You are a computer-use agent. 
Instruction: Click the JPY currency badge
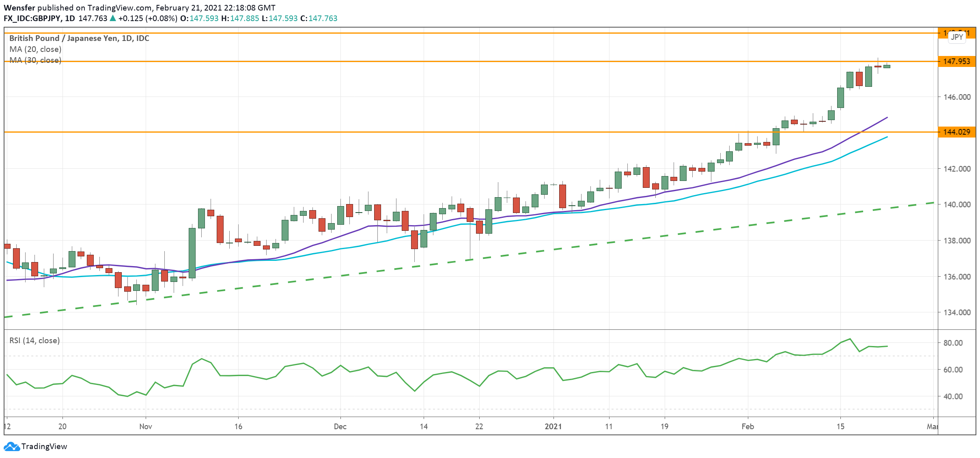pyautogui.click(x=957, y=37)
